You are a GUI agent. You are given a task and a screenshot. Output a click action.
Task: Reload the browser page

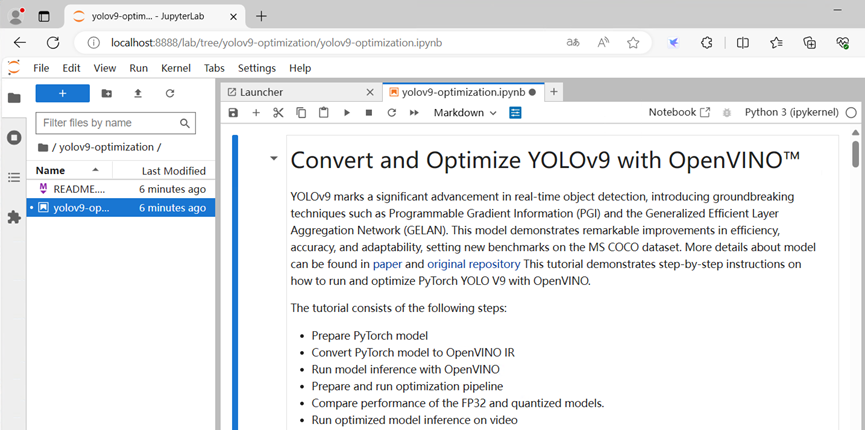tap(52, 43)
